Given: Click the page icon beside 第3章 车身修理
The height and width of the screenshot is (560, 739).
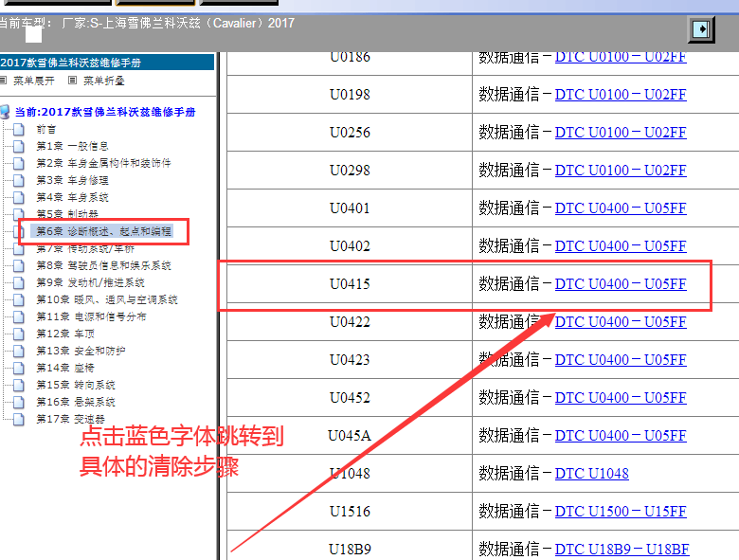Looking at the screenshot, I should point(19,180).
